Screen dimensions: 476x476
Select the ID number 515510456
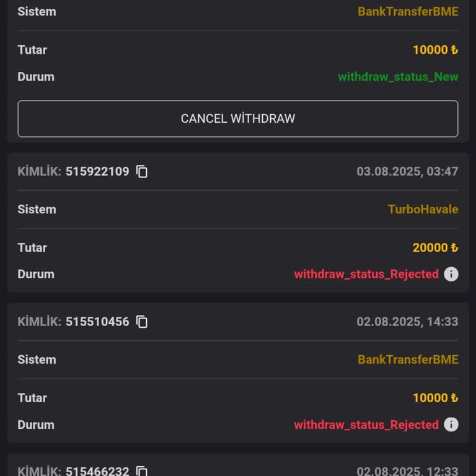97,322
